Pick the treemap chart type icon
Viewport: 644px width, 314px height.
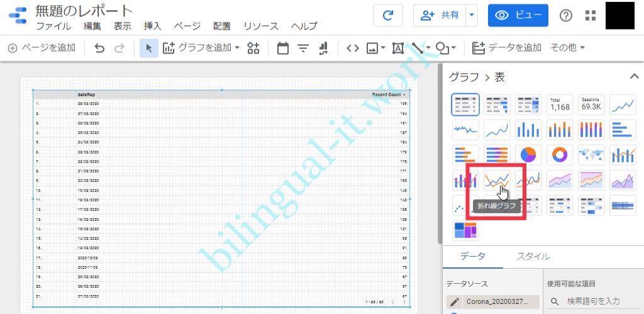465,230
